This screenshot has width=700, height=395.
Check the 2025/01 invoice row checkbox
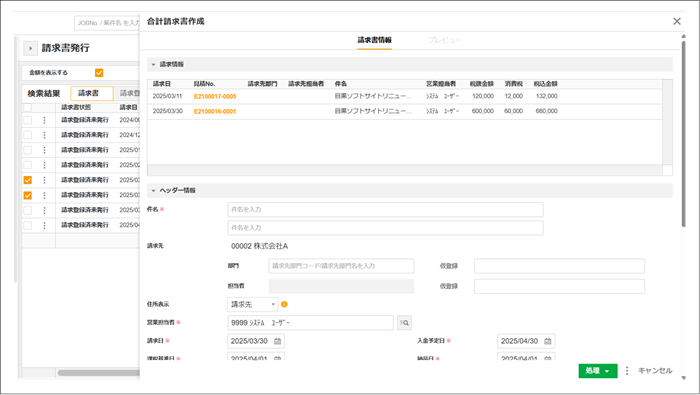coord(28,150)
